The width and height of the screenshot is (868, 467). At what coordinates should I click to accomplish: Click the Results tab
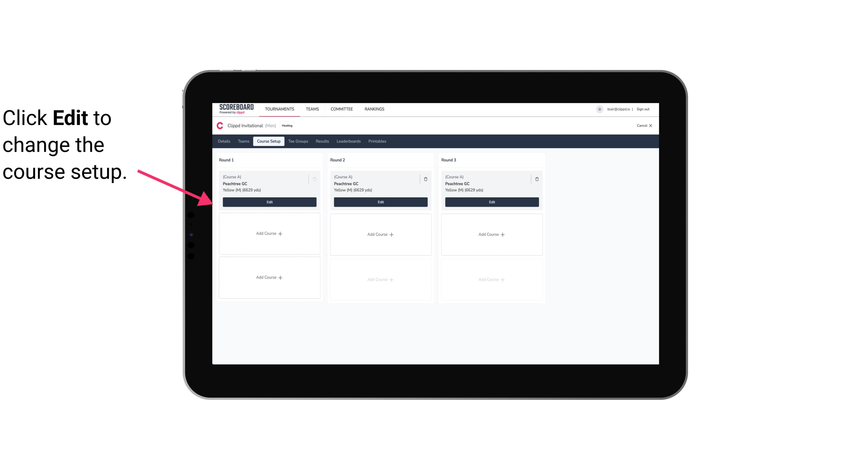point(322,141)
